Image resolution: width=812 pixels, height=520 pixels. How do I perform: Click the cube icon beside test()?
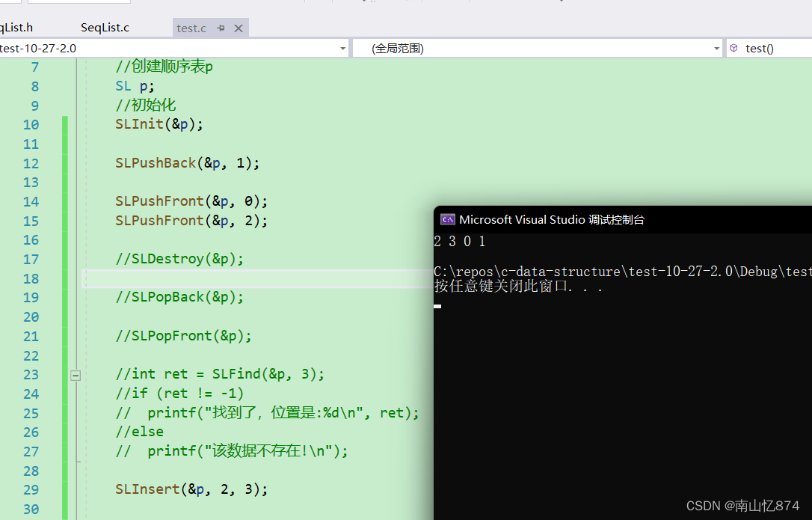click(733, 48)
